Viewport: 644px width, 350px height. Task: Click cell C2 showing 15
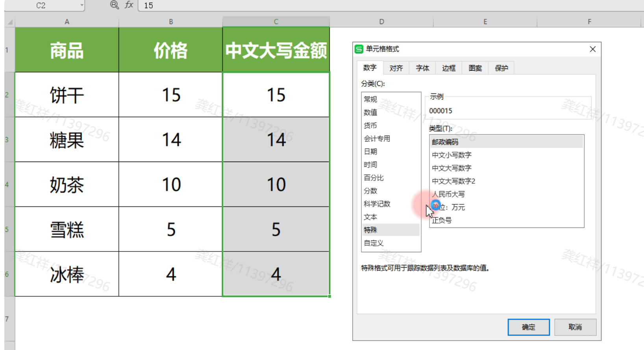pyautogui.click(x=276, y=95)
